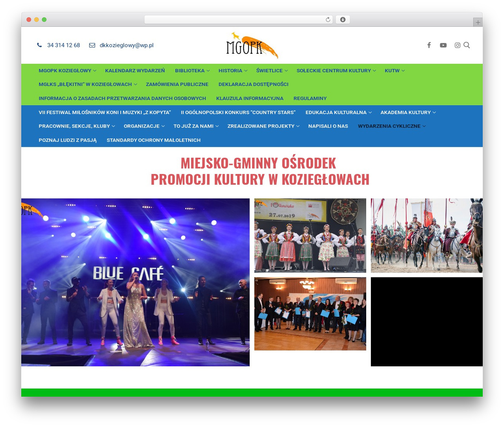
Task: Open the Instagram profile icon
Action: click(x=458, y=45)
